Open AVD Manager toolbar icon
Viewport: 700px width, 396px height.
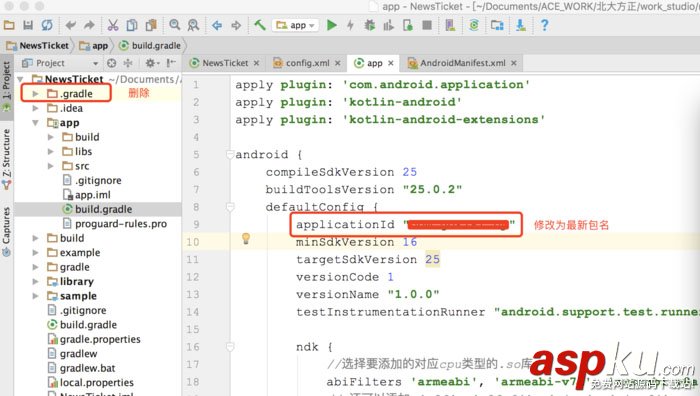pyautogui.click(x=450, y=25)
